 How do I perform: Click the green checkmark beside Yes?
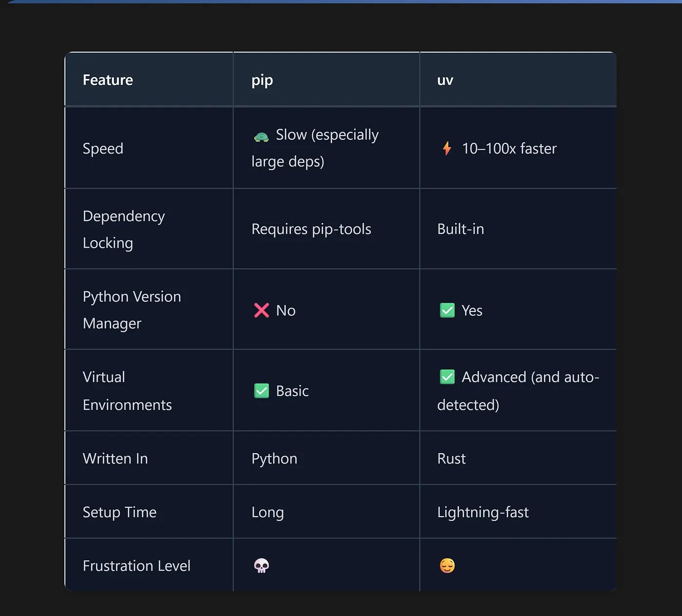coord(447,310)
